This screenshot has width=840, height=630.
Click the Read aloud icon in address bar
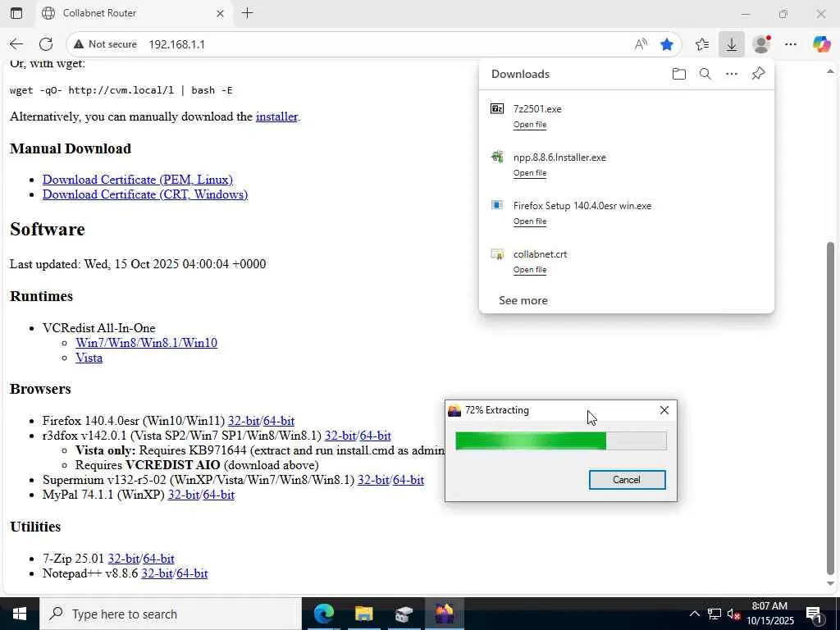pyautogui.click(x=641, y=44)
